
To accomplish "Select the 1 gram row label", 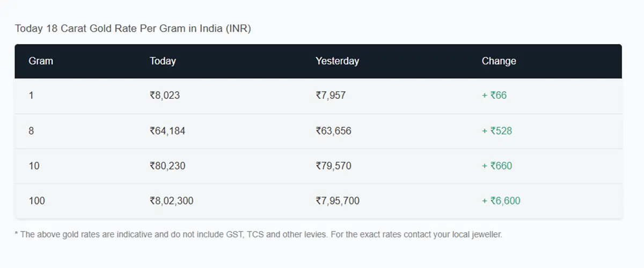I will click(x=31, y=96).
